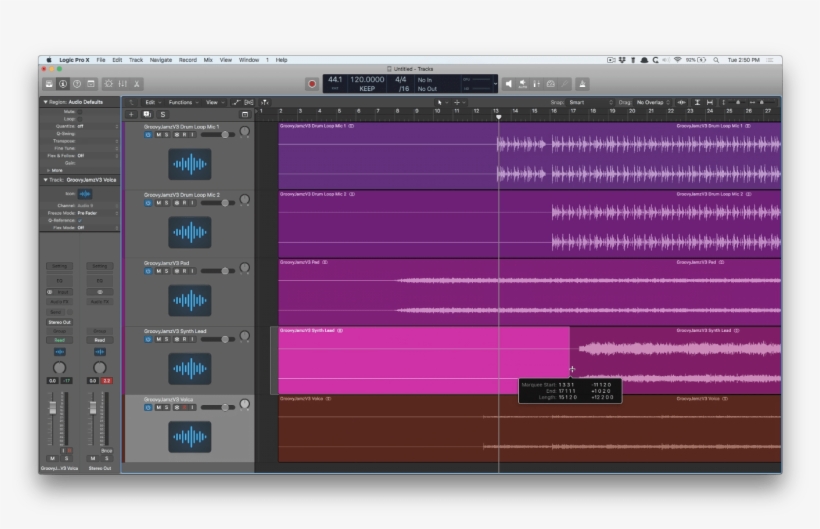Toggle the automation curve button

(236, 102)
